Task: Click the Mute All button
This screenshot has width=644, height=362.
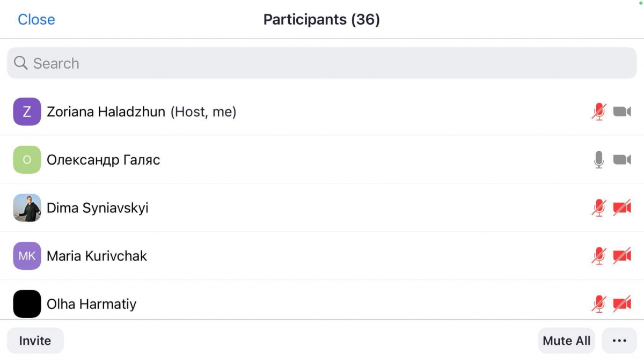Action: 566,341
